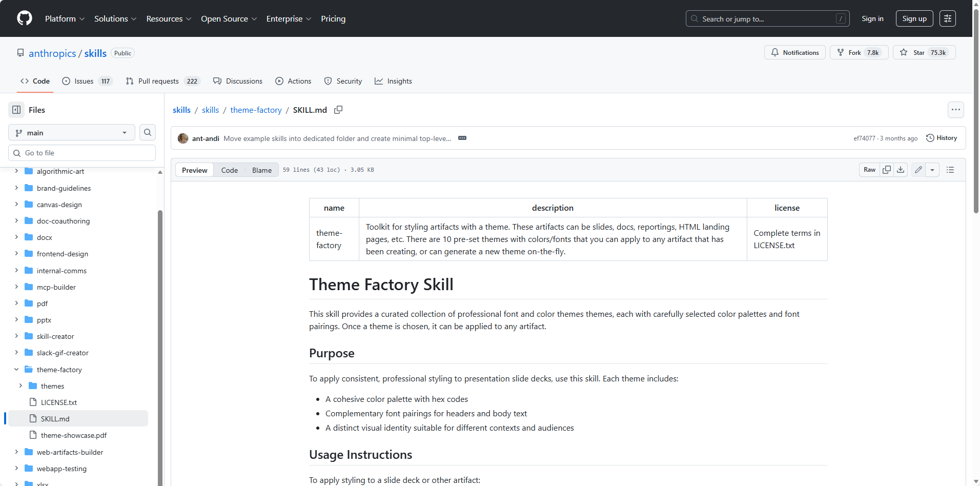Click the GitHub logo icon
The width and height of the screenshot is (980, 486).
(24, 18)
